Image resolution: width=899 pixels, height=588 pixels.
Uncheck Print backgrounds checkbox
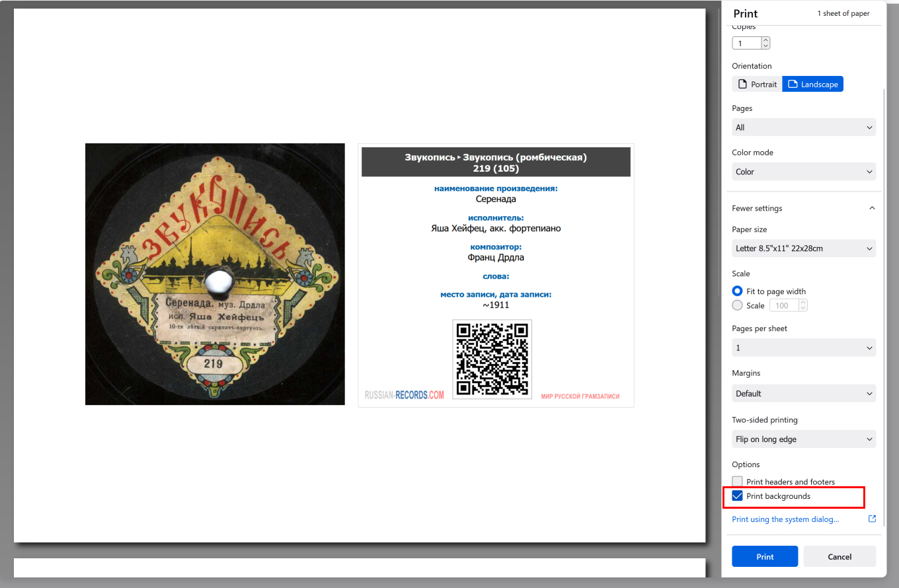coord(738,496)
